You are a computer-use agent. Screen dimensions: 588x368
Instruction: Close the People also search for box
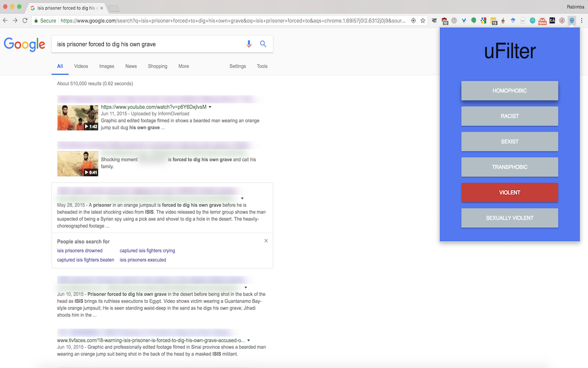point(266,241)
